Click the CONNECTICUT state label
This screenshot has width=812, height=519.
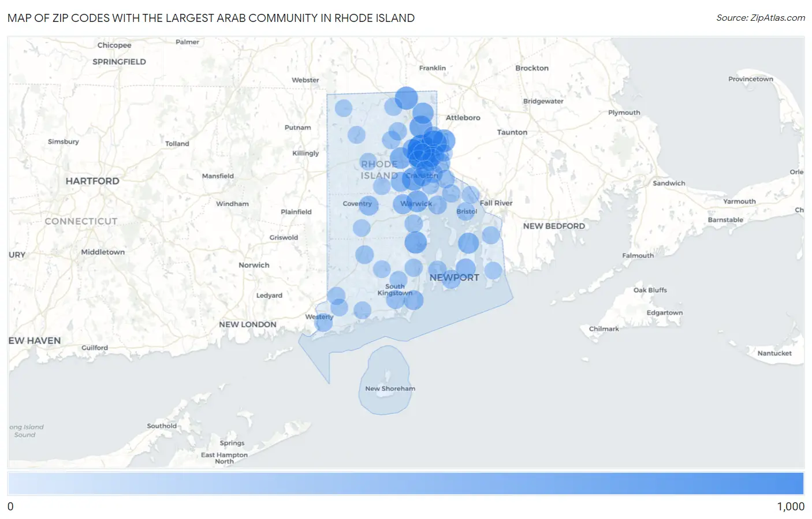click(x=81, y=222)
